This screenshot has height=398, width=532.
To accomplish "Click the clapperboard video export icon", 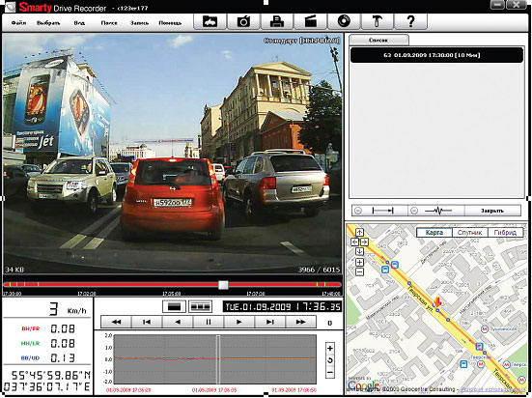I will tap(311, 21).
